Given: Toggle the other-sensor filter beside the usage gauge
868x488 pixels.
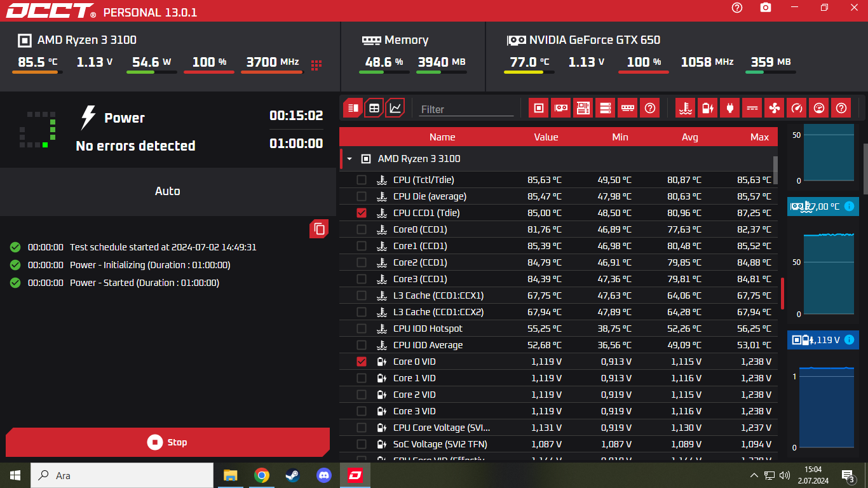Looking at the screenshot, I should [841, 108].
